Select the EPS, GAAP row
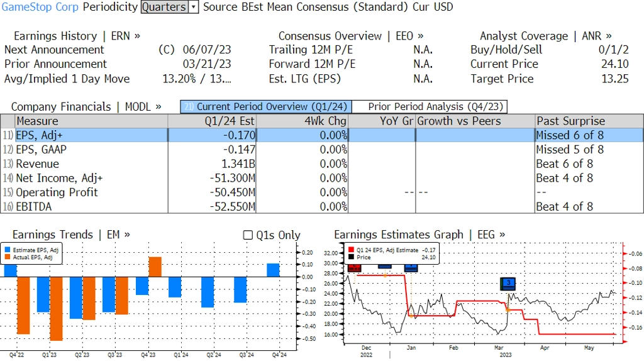This screenshot has height=361, width=644. tap(321, 150)
